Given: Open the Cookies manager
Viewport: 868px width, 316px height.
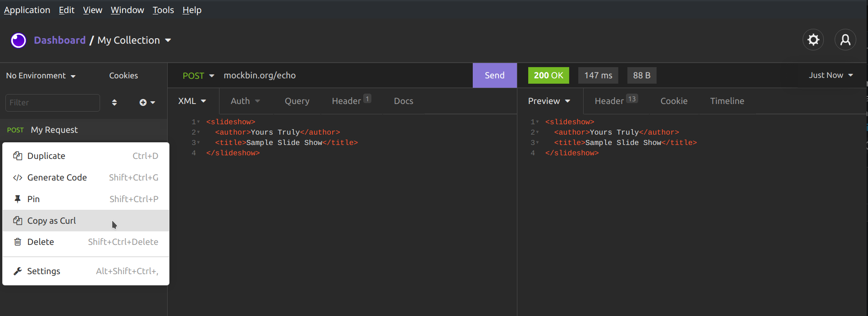Looking at the screenshot, I should (x=123, y=76).
